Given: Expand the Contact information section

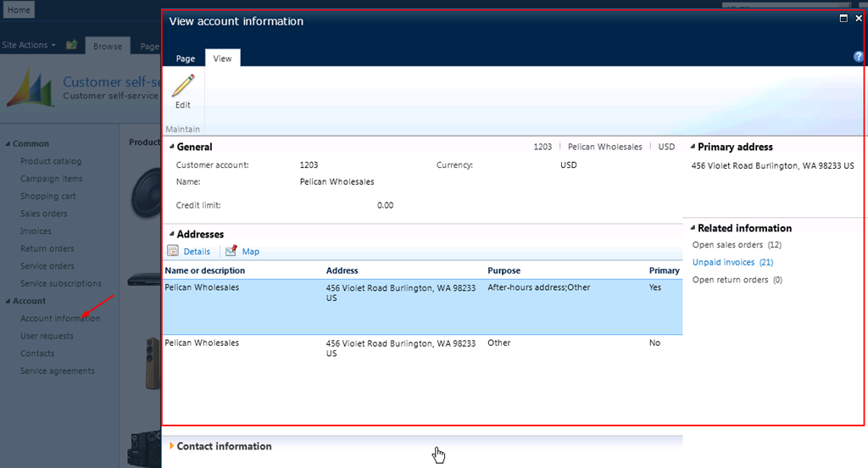Looking at the screenshot, I should click(172, 446).
